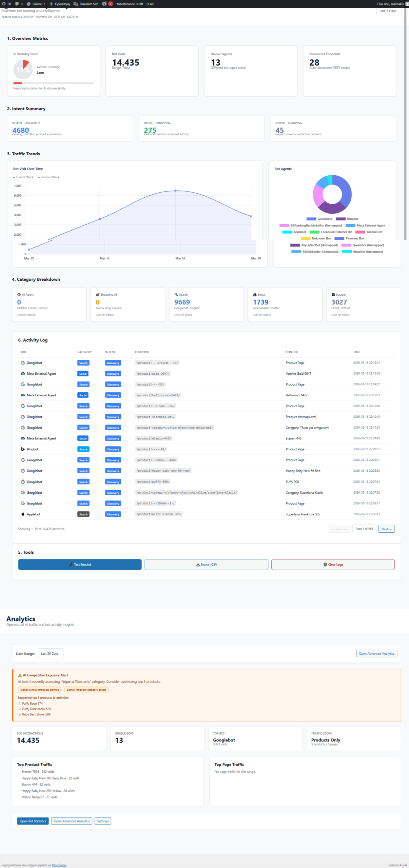Toggle Bingbot legend entry in donut chart
The image size is (409, 868).
347,219
